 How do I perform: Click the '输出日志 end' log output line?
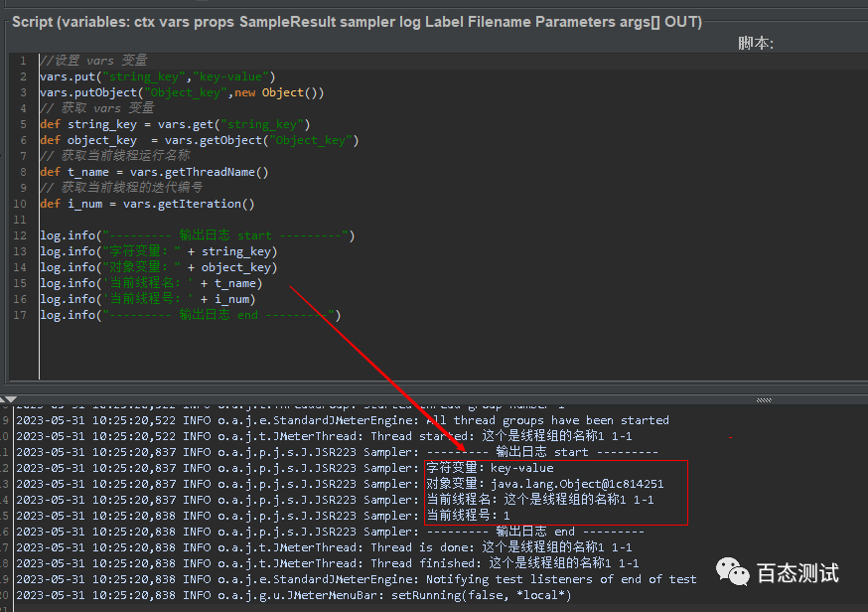(331, 532)
